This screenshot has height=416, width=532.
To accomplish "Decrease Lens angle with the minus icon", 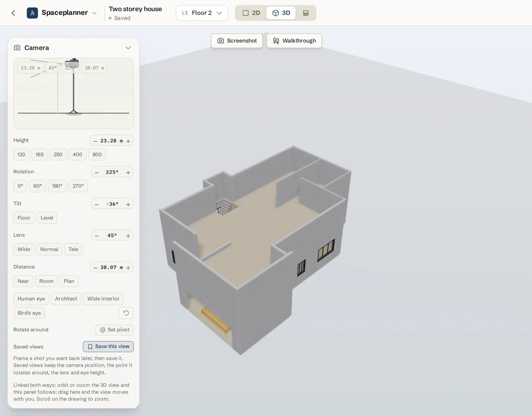I will (x=97, y=236).
